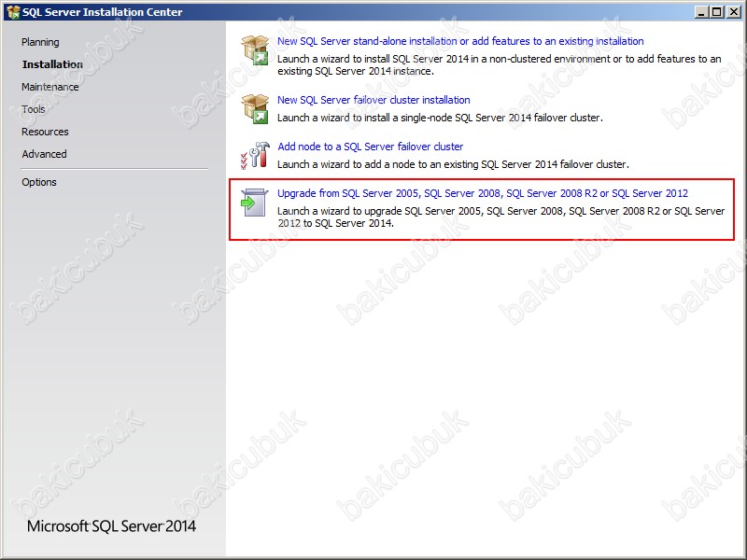Open the Tools section

tap(34, 109)
